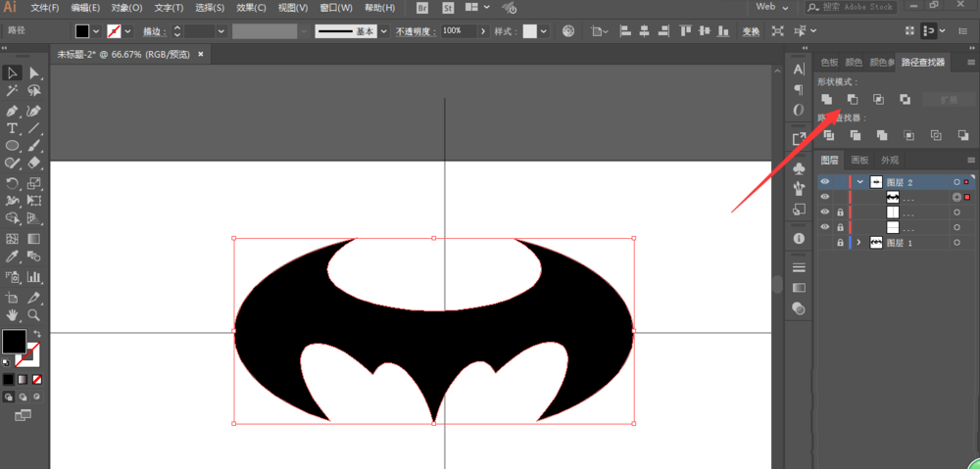Select the Eyedropper tool
Screen dimensions: 980x469
(x=12, y=257)
